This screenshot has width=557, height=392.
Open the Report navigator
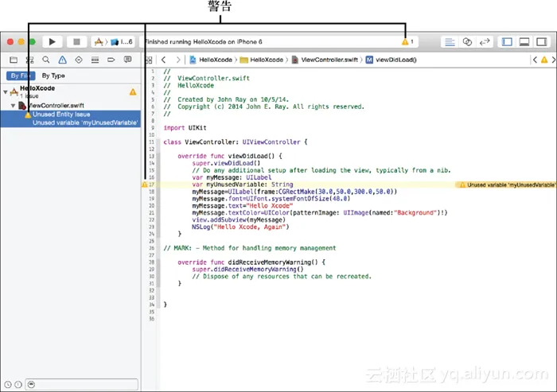[127, 60]
